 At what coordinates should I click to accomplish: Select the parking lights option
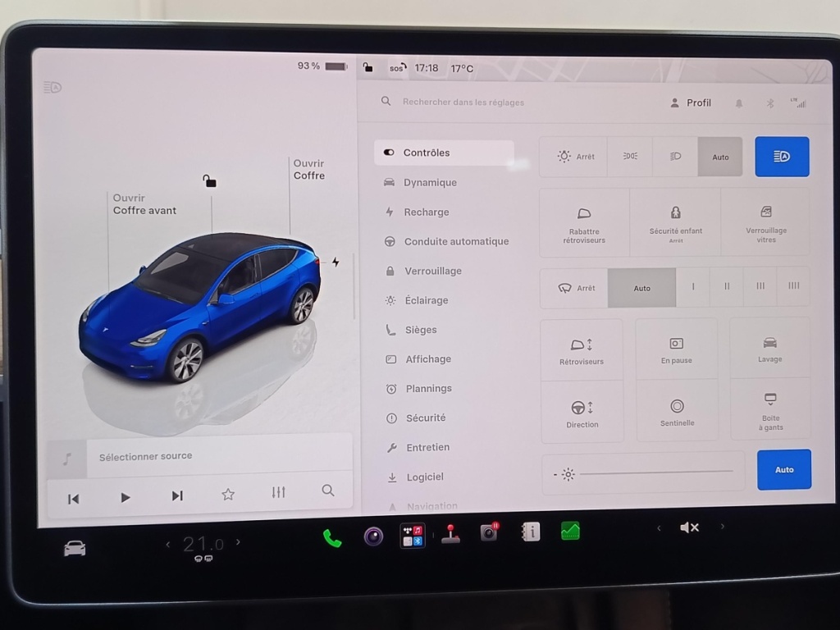point(630,157)
